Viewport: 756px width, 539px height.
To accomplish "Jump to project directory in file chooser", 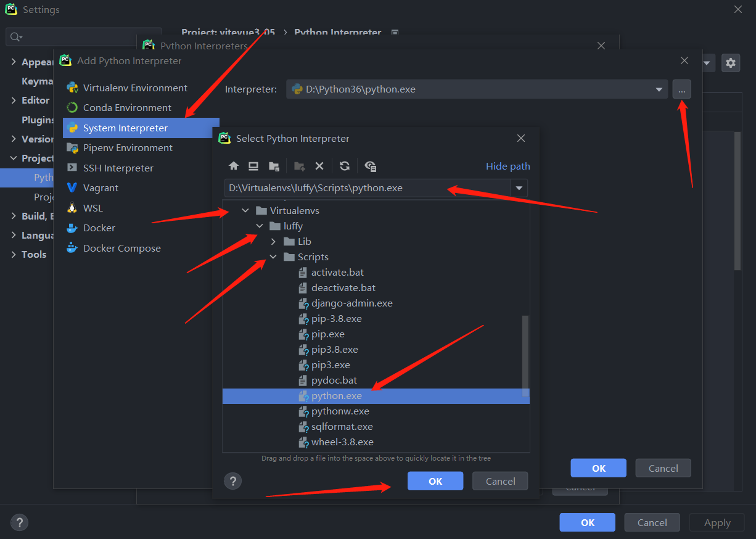I will [274, 166].
